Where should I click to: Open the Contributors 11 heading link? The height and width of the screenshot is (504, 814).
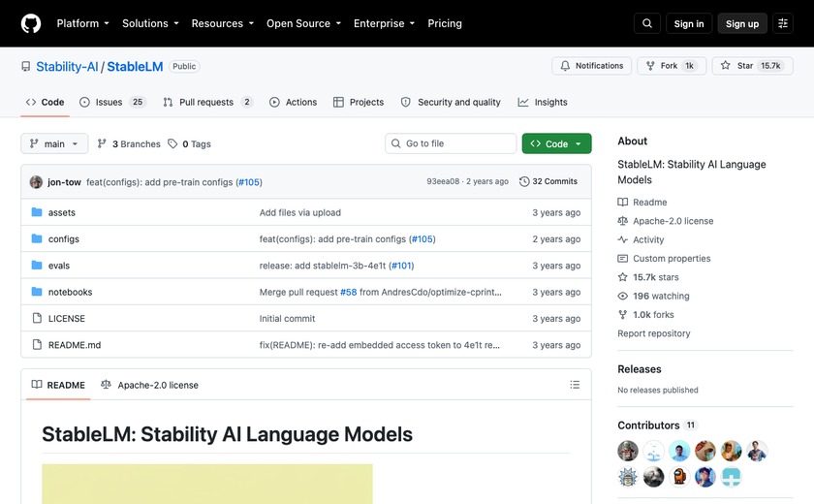tap(657, 425)
